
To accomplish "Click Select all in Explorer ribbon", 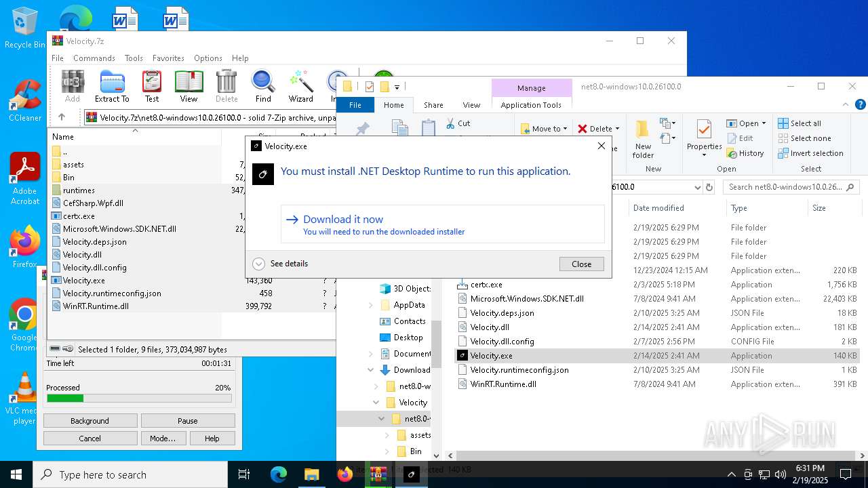I will pyautogui.click(x=800, y=123).
